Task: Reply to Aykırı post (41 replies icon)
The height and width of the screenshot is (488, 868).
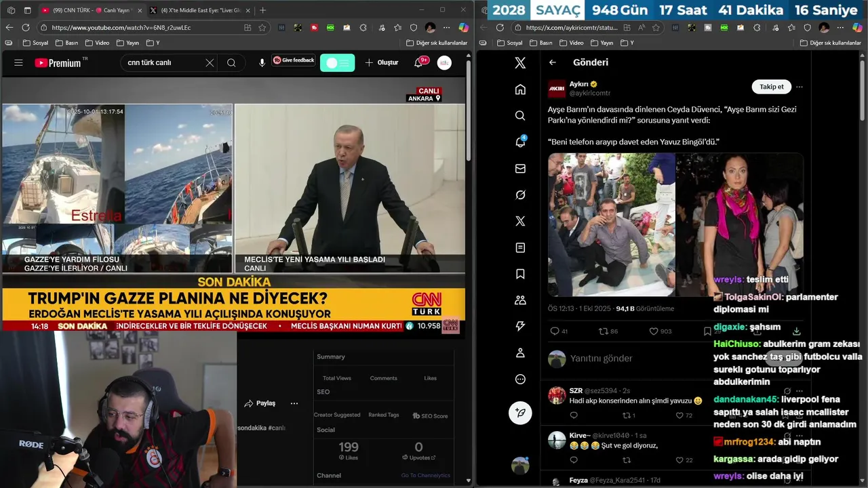Action: pos(559,331)
